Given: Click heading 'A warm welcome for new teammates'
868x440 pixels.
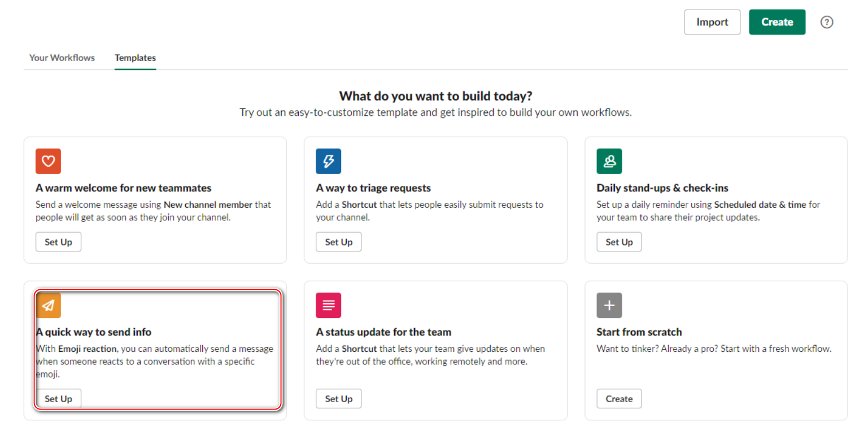Looking at the screenshot, I should point(124,188).
